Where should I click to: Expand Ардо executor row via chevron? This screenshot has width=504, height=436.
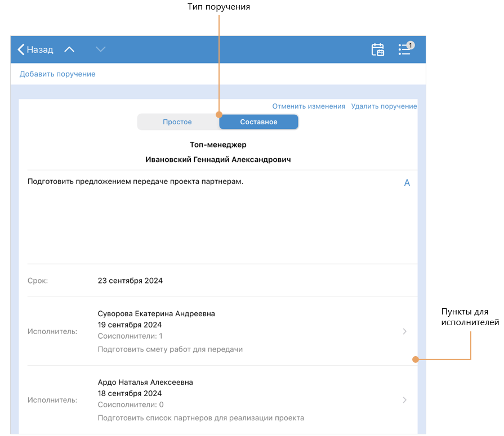click(x=404, y=400)
